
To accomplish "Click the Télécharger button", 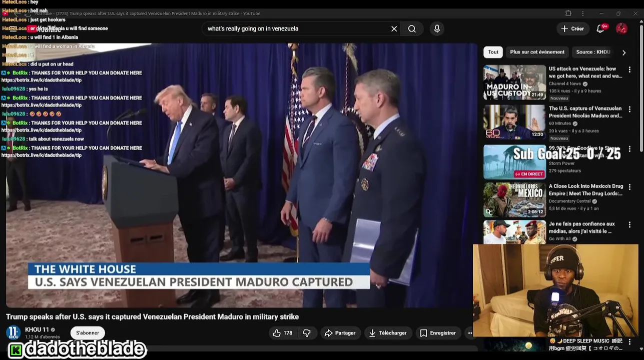I will (x=388, y=333).
